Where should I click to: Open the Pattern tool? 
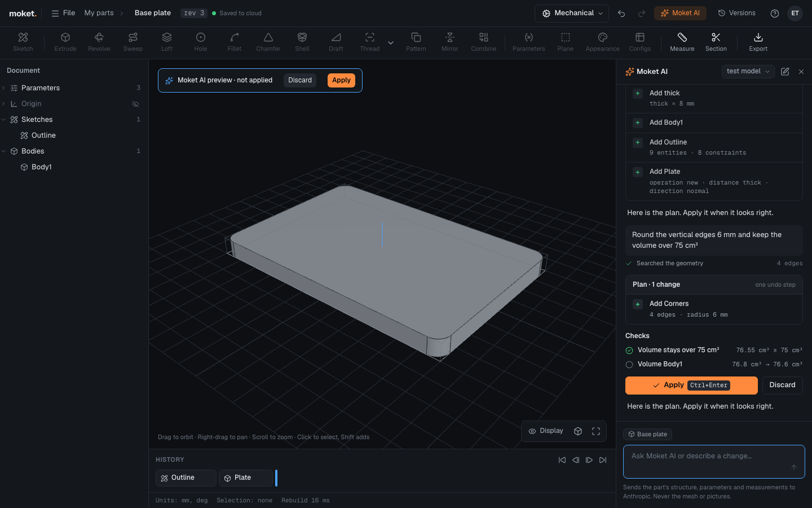pos(416,42)
